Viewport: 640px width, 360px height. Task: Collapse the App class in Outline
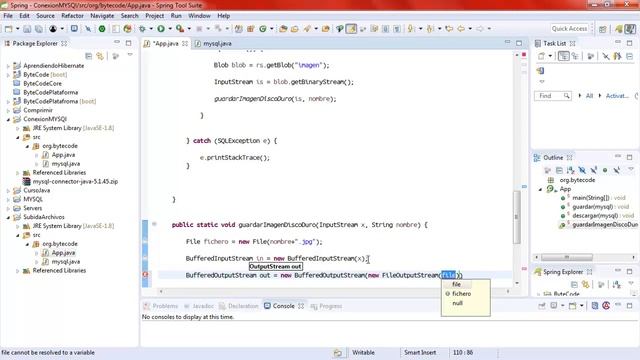tap(540, 189)
